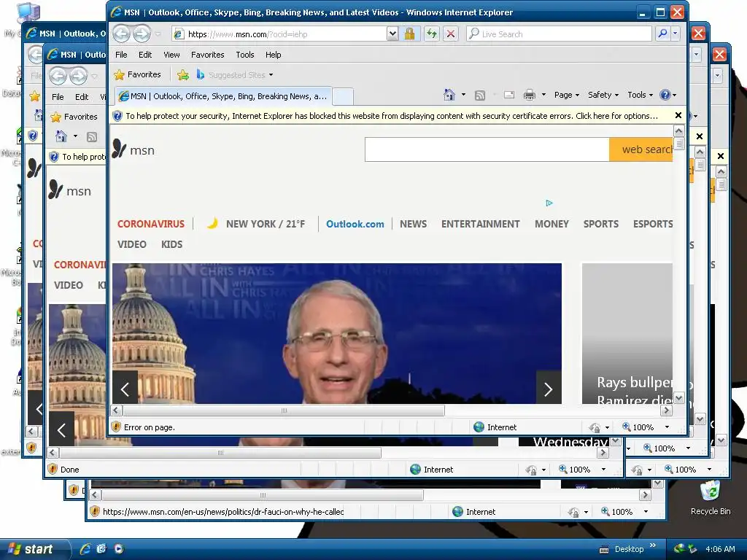Image resolution: width=747 pixels, height=560 pixels.
Task: Open the NEWS section link
Action: (x=413, y=224)
